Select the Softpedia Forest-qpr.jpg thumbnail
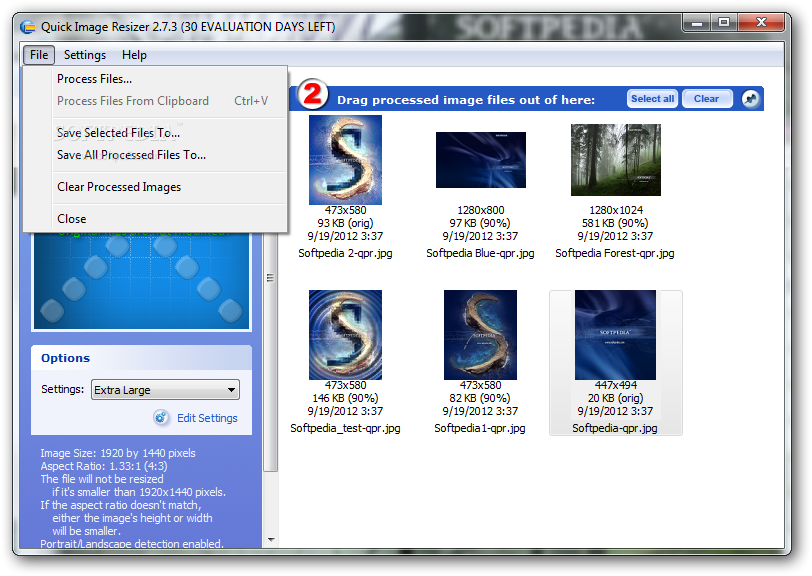Screen dimensions: 812x576 pyautogui.click(x=615, y=160)
